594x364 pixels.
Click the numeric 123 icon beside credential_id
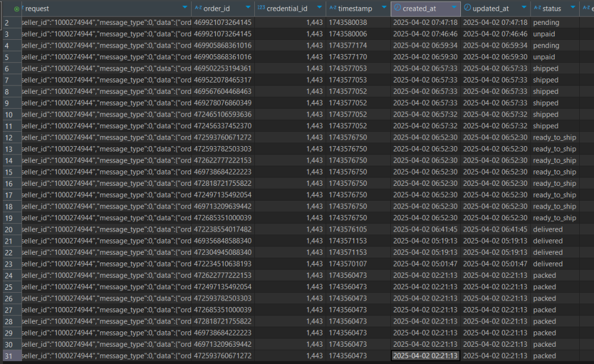coord(261,9)
